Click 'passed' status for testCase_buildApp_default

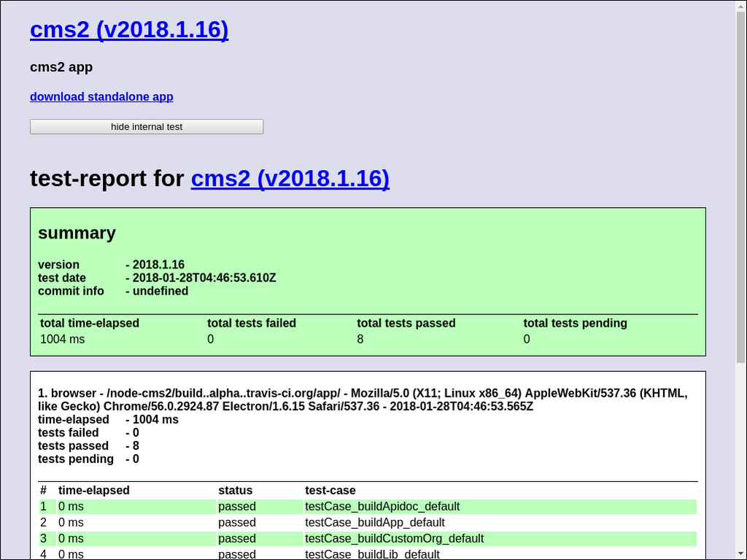pyautogui.click(x=237, y=522)
